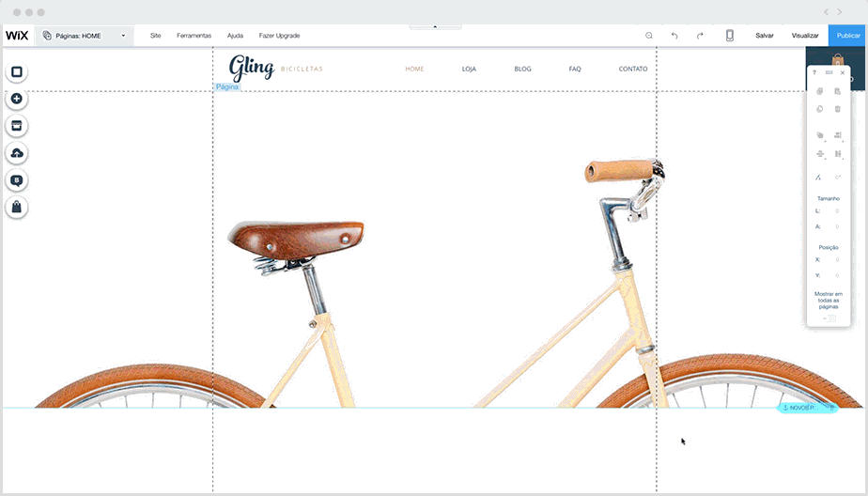Click the browser back arrow
Image resolution: width=868 pixels, height=496 pixels.
coord(826,11)
